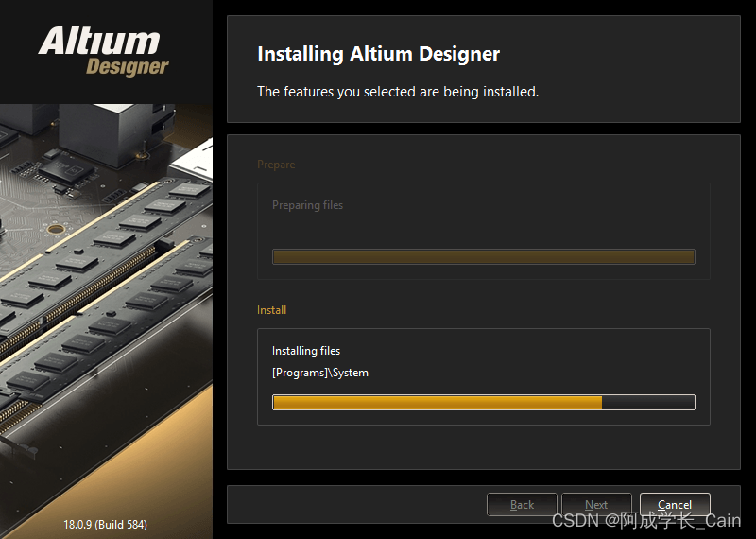Click the Install progress bar
The height and width of the screenshot is (539, 756).
484,403
